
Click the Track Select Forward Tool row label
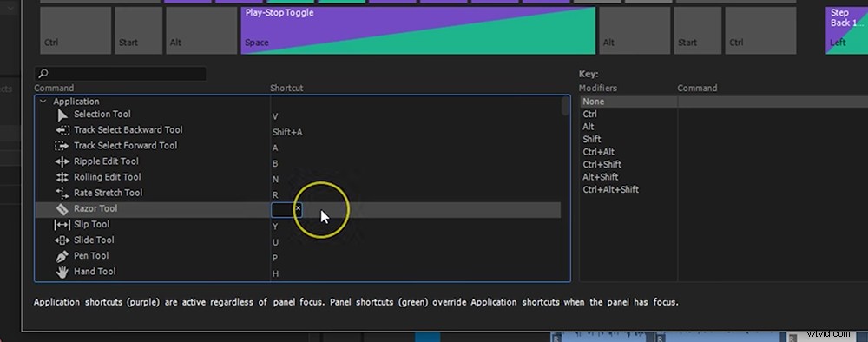point(126,146)
